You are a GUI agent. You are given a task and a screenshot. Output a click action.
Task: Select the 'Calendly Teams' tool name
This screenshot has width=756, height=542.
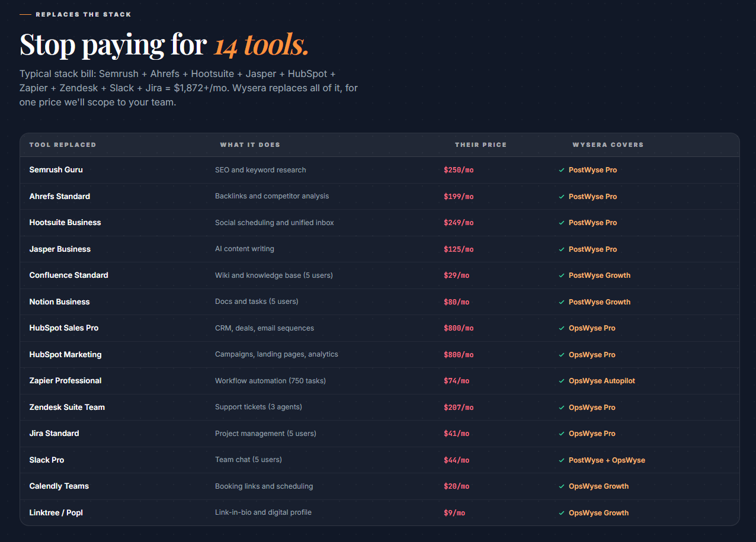tap(59, 486)
